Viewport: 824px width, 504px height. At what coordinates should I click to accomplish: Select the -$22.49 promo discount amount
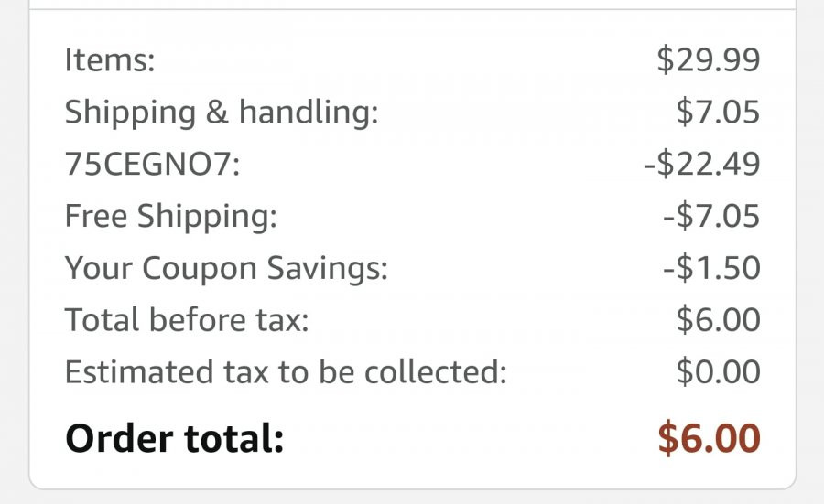click(x=702, y=164)
